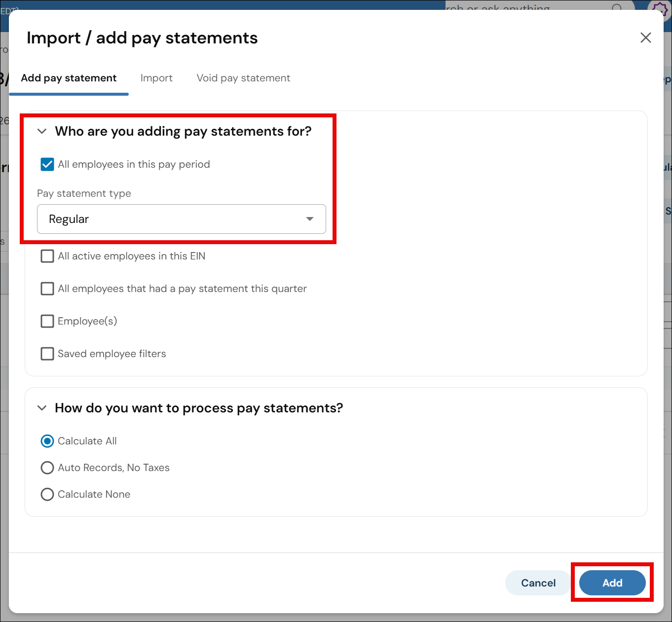Click the blue Add button

(612, 583)
